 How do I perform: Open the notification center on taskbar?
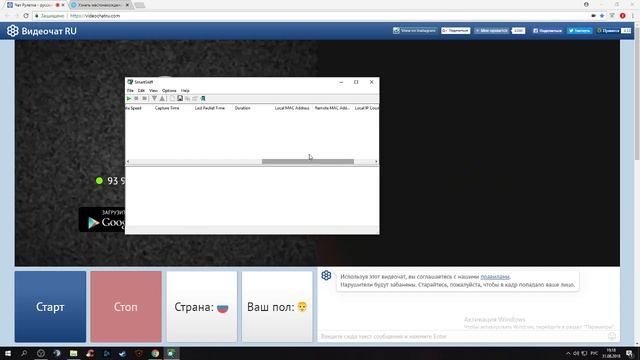click(x=630, y=353)
